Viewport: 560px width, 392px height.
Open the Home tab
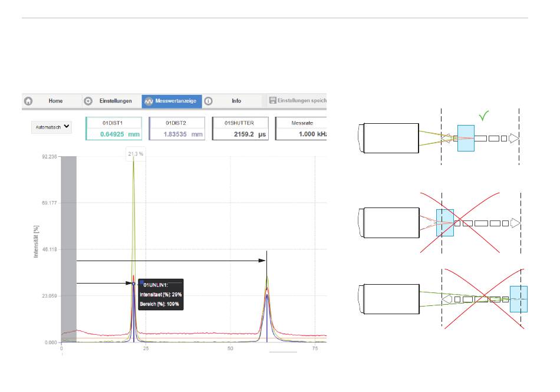pos(55,101)
